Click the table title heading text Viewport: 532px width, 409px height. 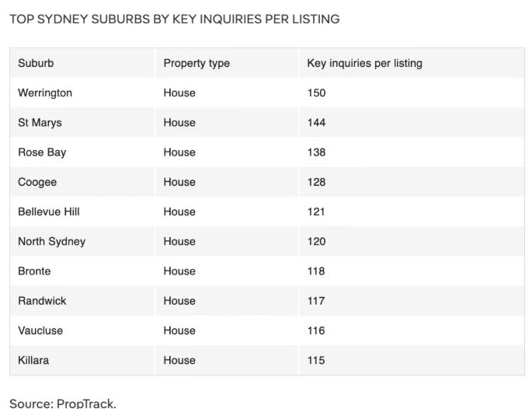pos(175,19)
